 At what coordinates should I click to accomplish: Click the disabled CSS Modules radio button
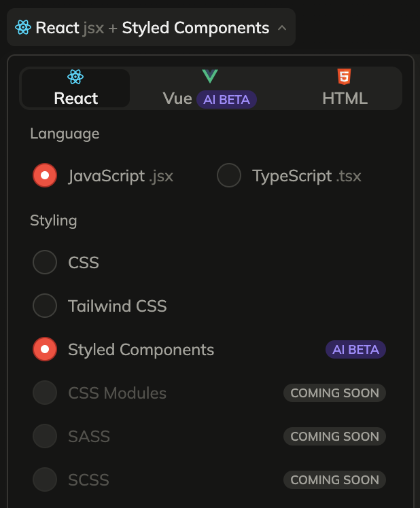pos(45,393)
